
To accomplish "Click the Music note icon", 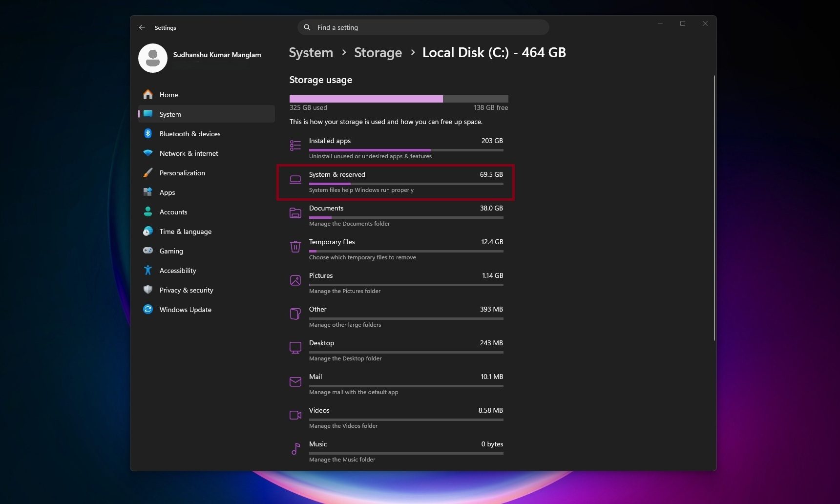I will (x=295, y=449).
